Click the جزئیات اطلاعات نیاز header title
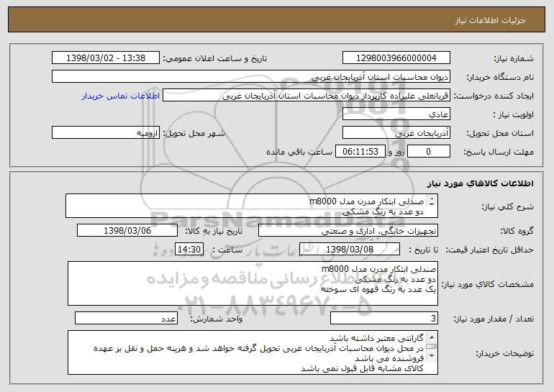Screen dimensions: 554x392 coord(490,20)
